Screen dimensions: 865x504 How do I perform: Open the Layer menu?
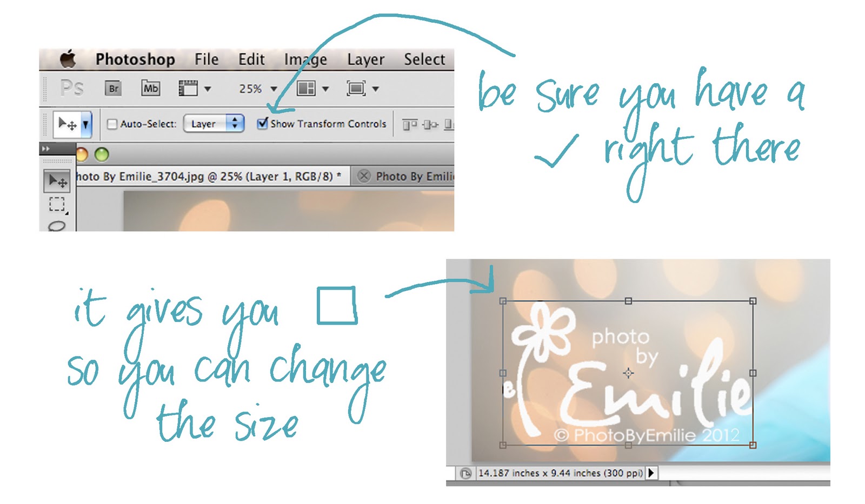coord(365,59)
